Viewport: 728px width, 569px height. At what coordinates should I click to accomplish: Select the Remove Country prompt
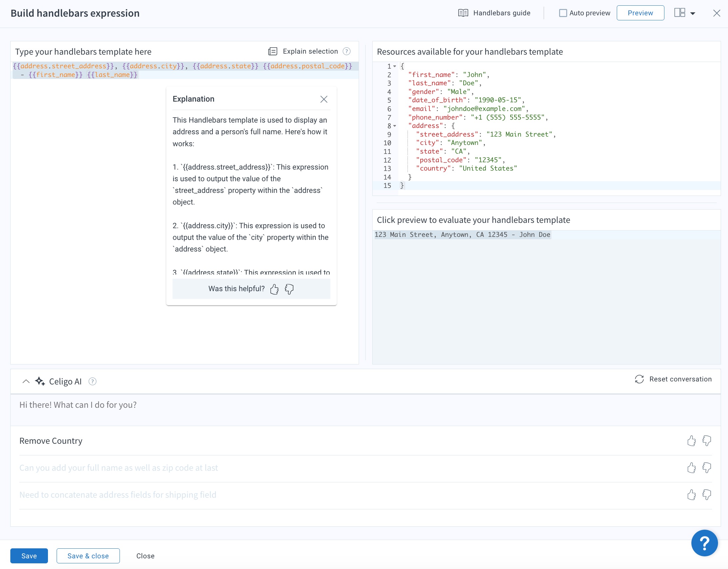51,441
